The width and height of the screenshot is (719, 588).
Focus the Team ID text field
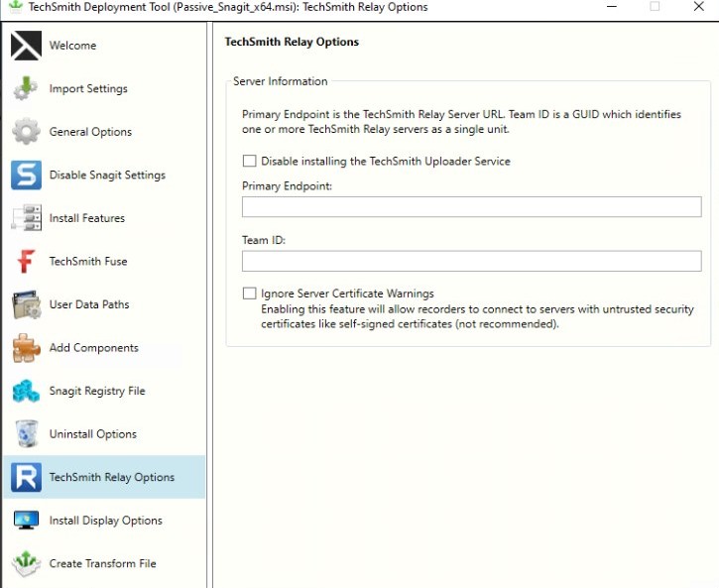click(471, 261)
